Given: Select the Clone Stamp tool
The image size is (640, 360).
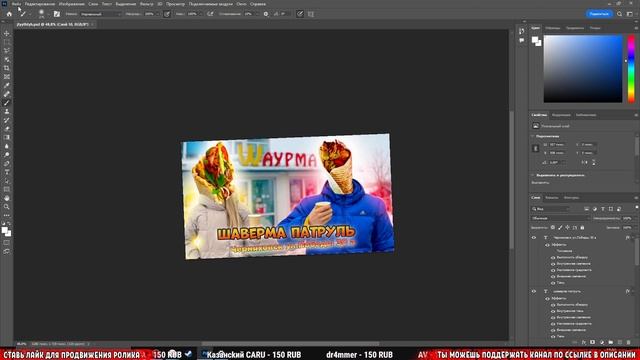Looking at the screenshot, I should coord(7,111).
